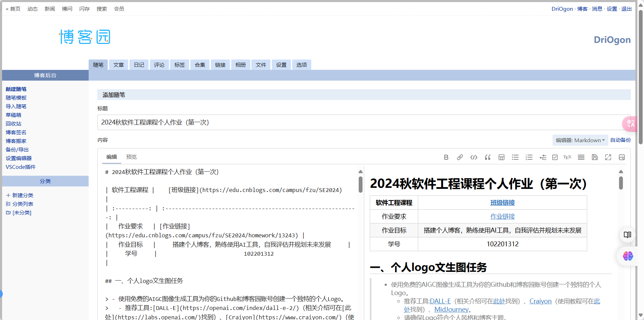Insert a task checkbox item
This screenshot has width=644, height=320.
pos(555,157)
